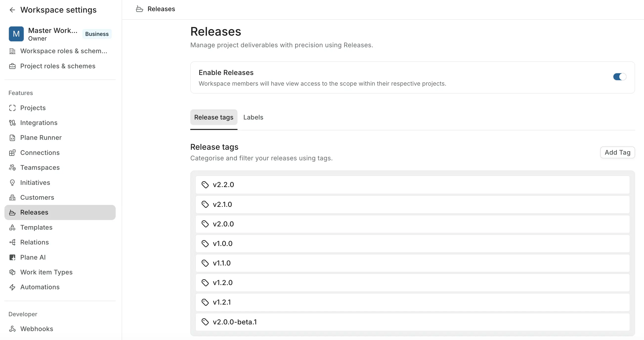Switch to the Release tags tab
The height and width of the screenshot is (340, 644).
(214, 118)
